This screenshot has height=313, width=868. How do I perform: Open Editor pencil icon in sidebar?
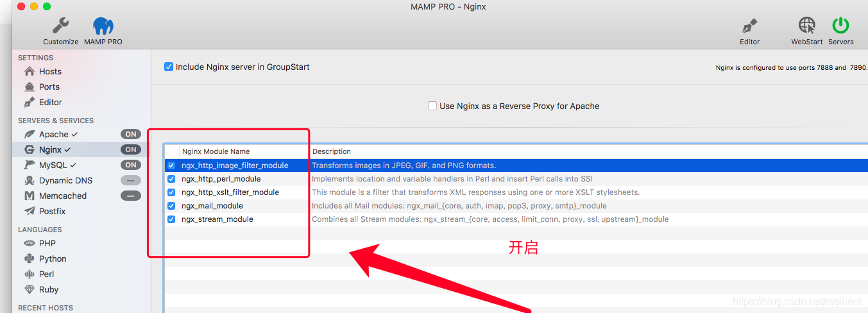coord(30,102)
